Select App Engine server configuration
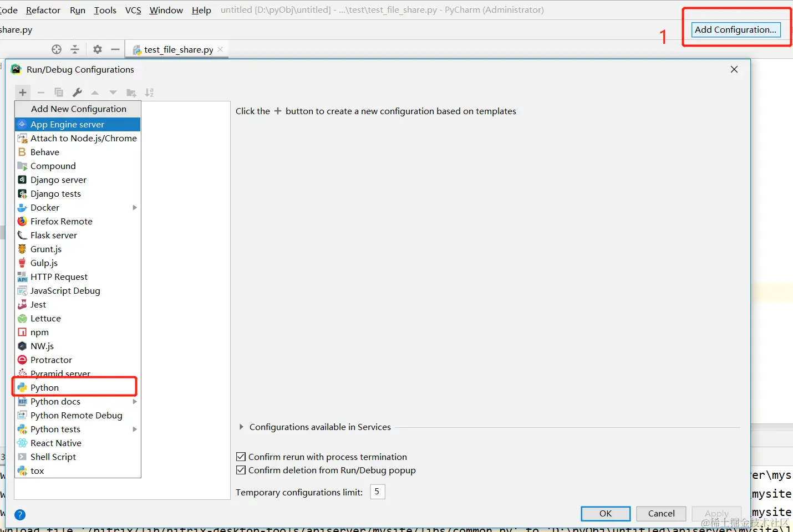Image resolution: width=793 pixels, height=532 pixels. 78,124
